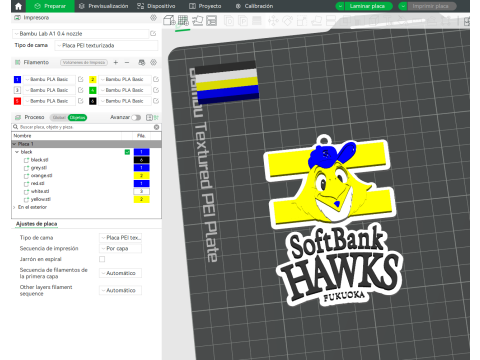Click red filament 5 color swatch

click(17, 101)
